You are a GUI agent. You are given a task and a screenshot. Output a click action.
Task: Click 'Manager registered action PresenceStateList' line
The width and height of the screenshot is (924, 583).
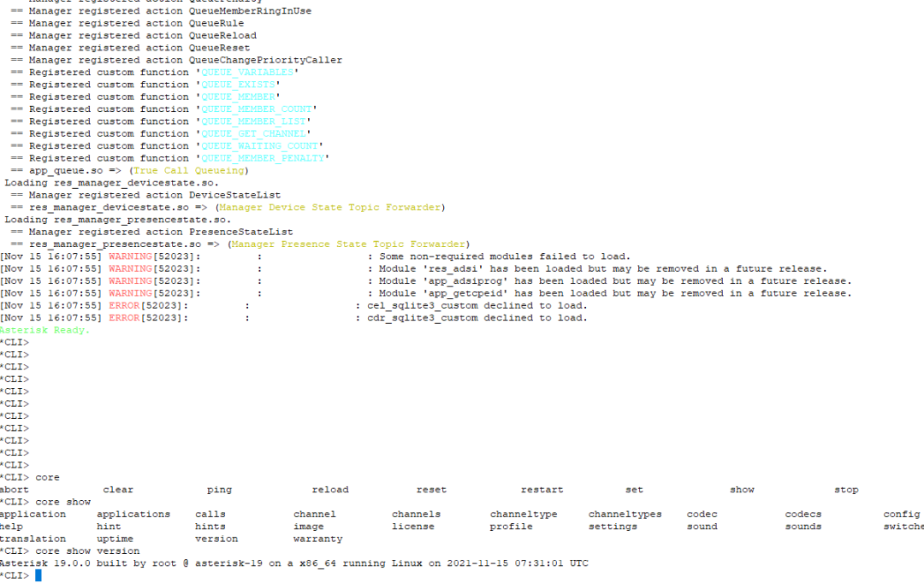[x=152, y=232]
